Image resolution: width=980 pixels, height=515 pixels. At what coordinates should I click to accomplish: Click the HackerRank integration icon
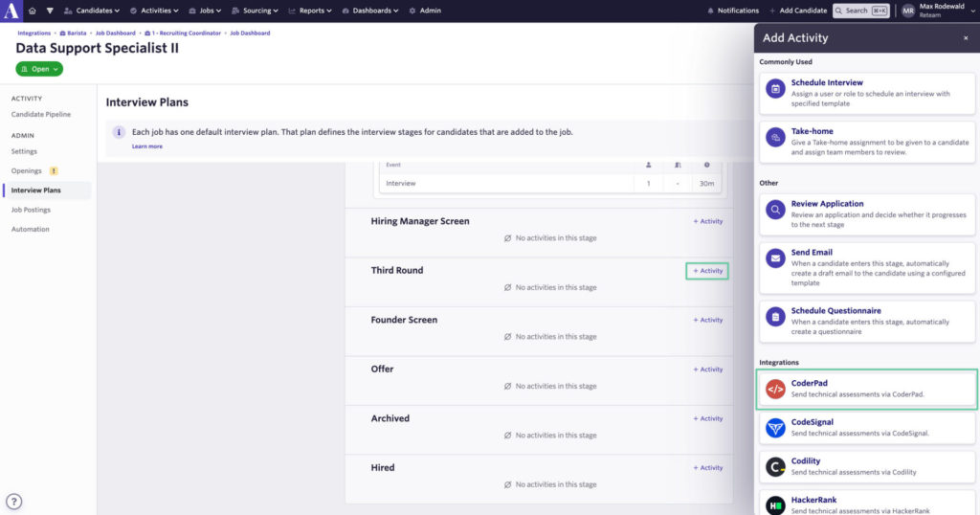775,504
